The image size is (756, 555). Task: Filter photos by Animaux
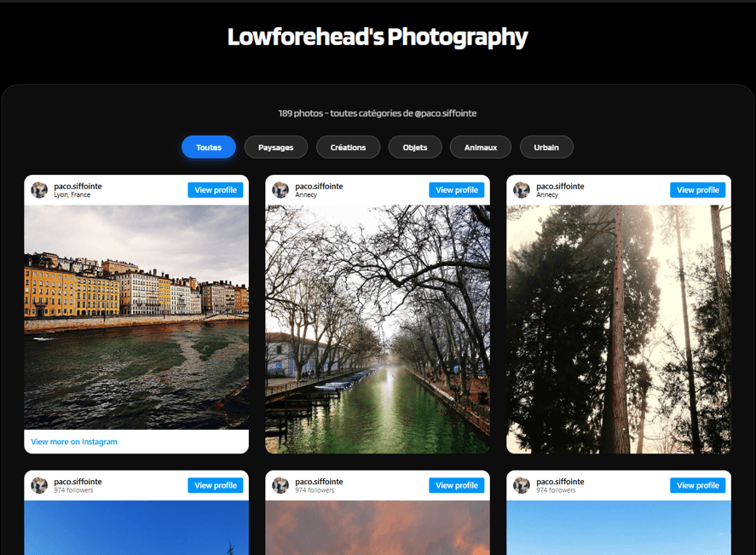point(480,147)
